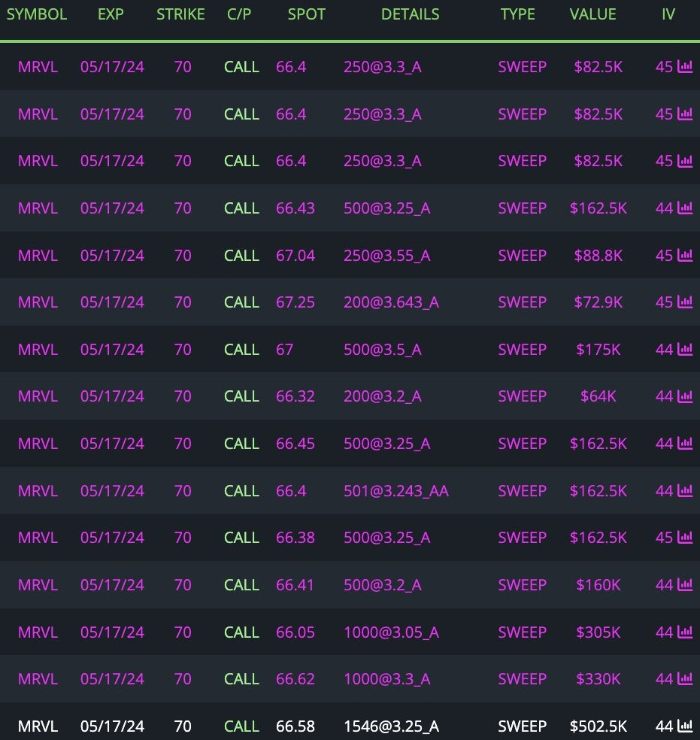The height and width of the screenshot is (740, 700).
Task: Click the spot price 67.04
Action: pyautogui.click(x=295, y=256)
